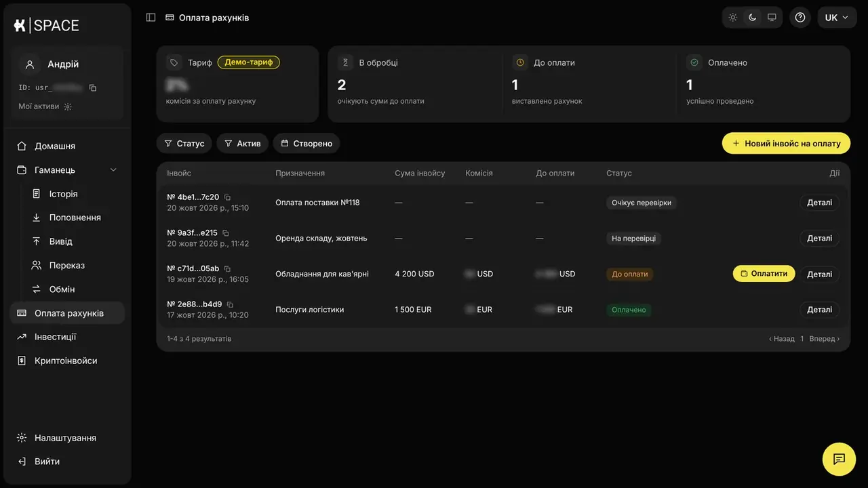This screenshot has height=488, width=868.
Task: Open Історія in the wallet menu
Action: point(75,194)
